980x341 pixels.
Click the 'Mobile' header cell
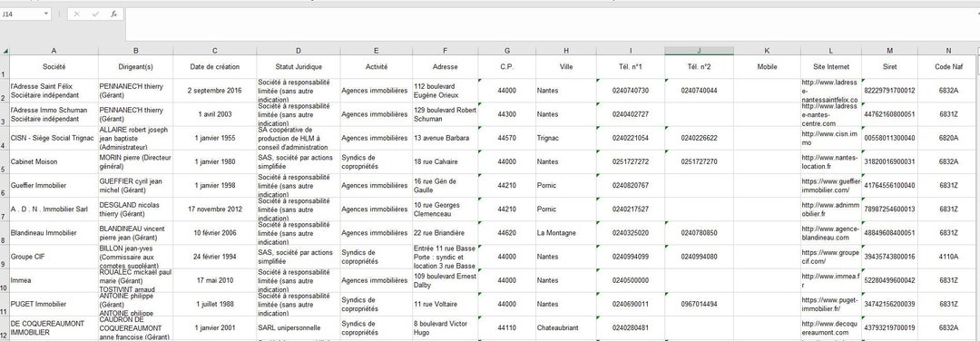[767, 67]
